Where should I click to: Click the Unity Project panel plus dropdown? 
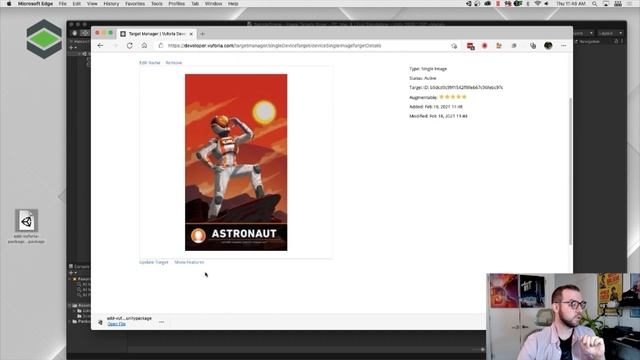coord(73,273)
